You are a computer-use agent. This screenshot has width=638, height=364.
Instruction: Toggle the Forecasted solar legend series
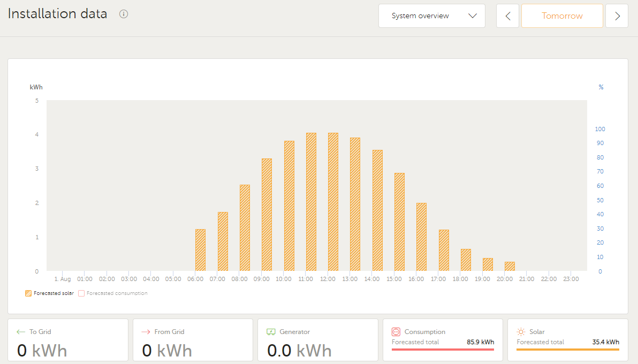pos(49,293)
